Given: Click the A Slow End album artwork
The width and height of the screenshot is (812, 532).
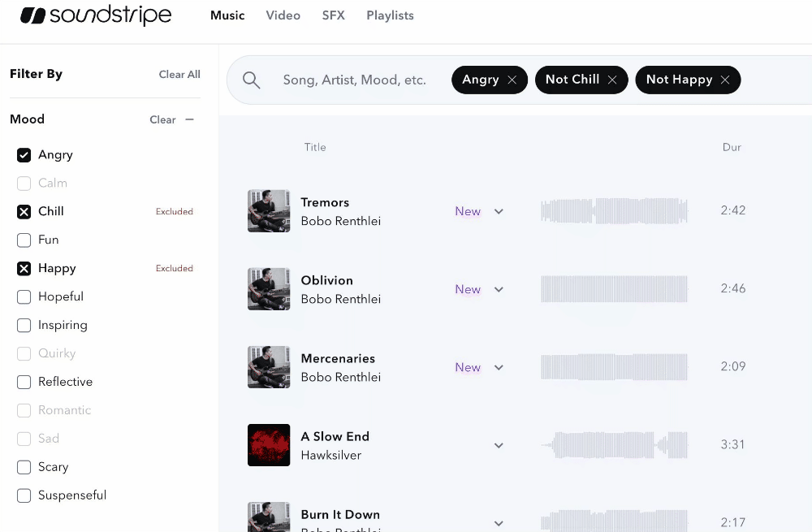Looking at the screenshot, I should (269, 445).
